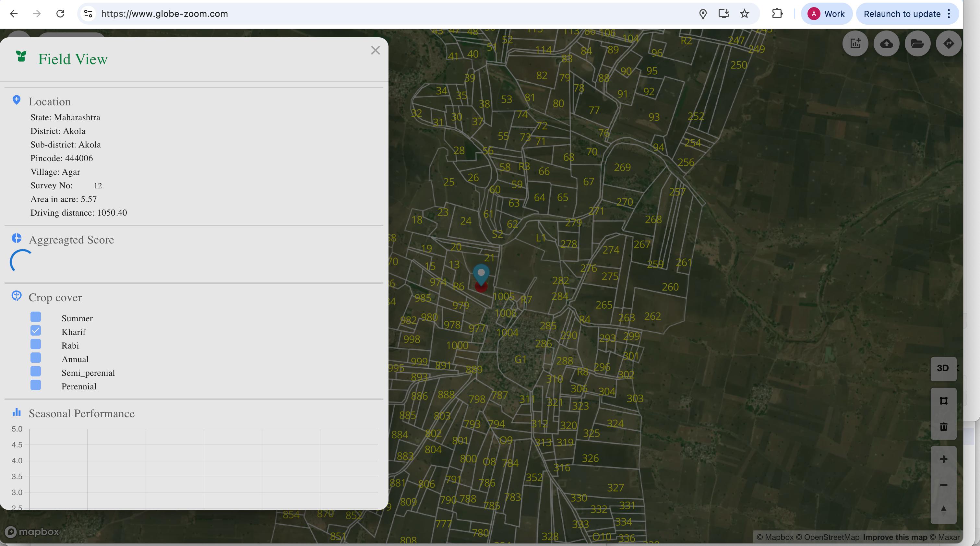Disable the Kharif crop checkbox
Screen dimensions: 980x546
point(35,330)
